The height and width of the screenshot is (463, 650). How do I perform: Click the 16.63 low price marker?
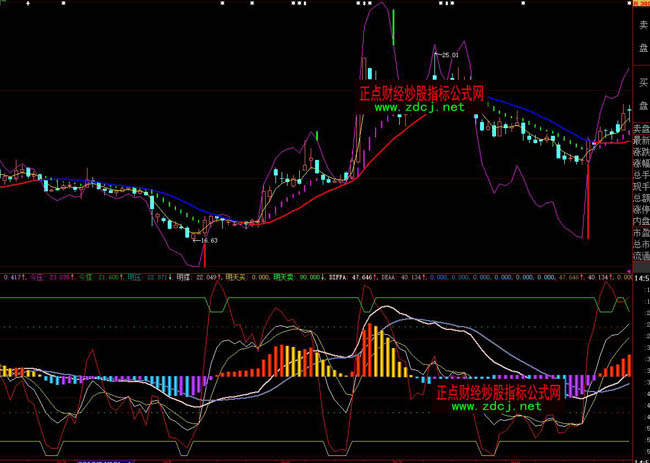[203, 240]
